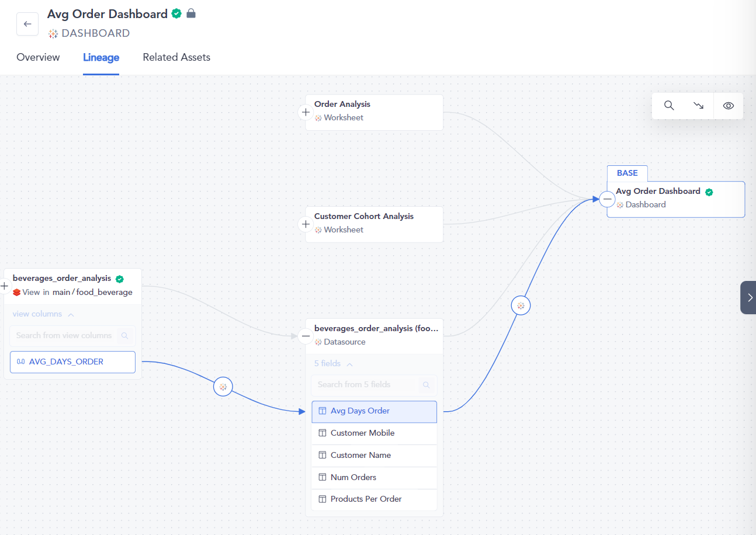
Task: Click the impact analysis arrow icon in the toolbar
Action: coord(698,106)
